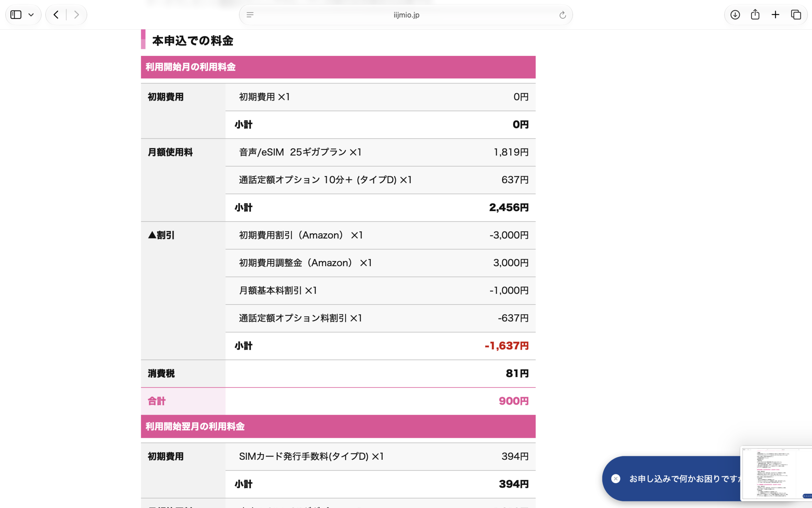The width and height of the screenshot is (812, 508).
Task: Select the 初期費用 ×1 row text
Action: coord(265,97)
